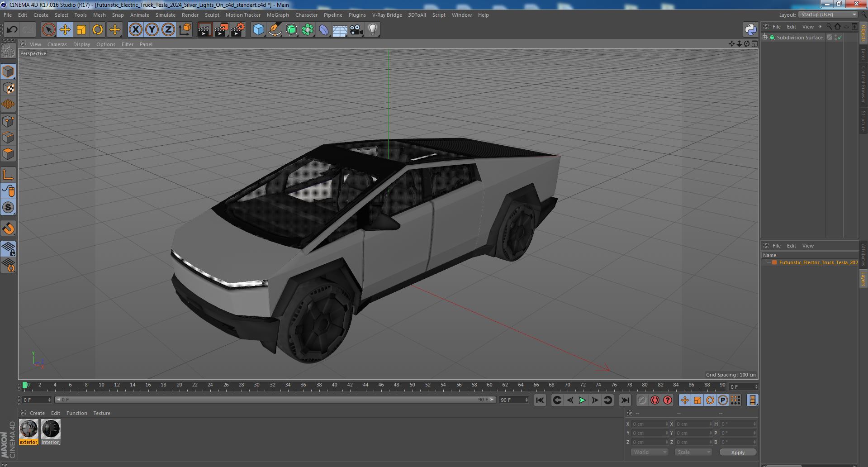Expand the Subdivision Surface object tree
The width and height of the screenshot is (868, 467).
coord(765,38)
